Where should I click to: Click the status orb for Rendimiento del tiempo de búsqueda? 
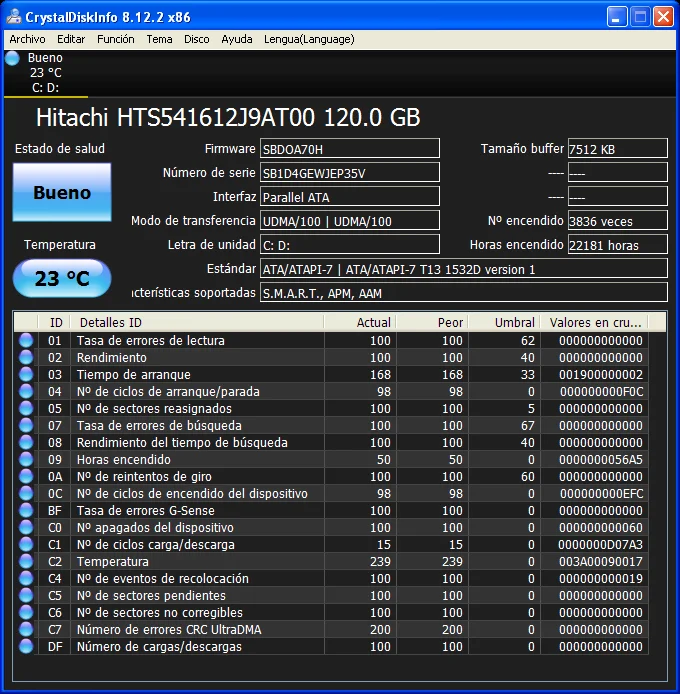(x=26, y=442)
